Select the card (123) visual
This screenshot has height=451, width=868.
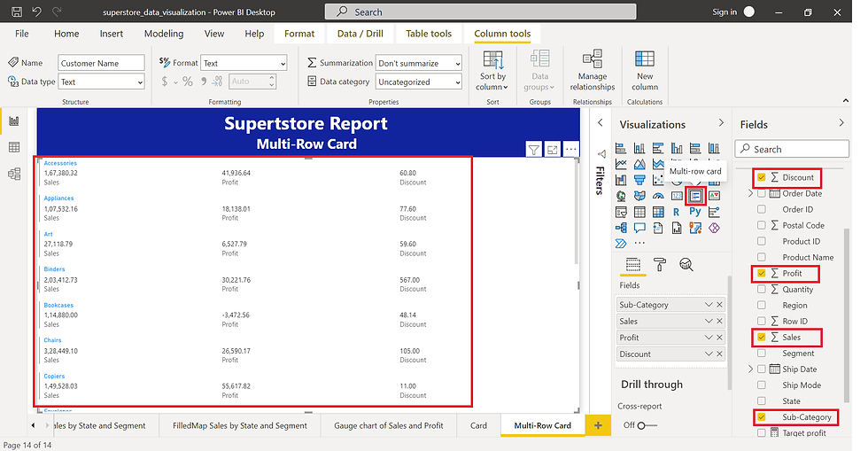(677, 196)
